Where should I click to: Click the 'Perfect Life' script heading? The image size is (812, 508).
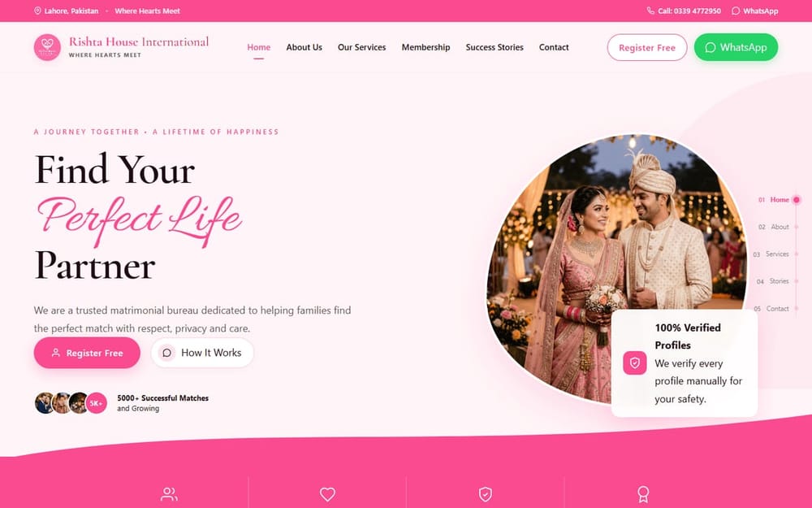tap(139, 219)
